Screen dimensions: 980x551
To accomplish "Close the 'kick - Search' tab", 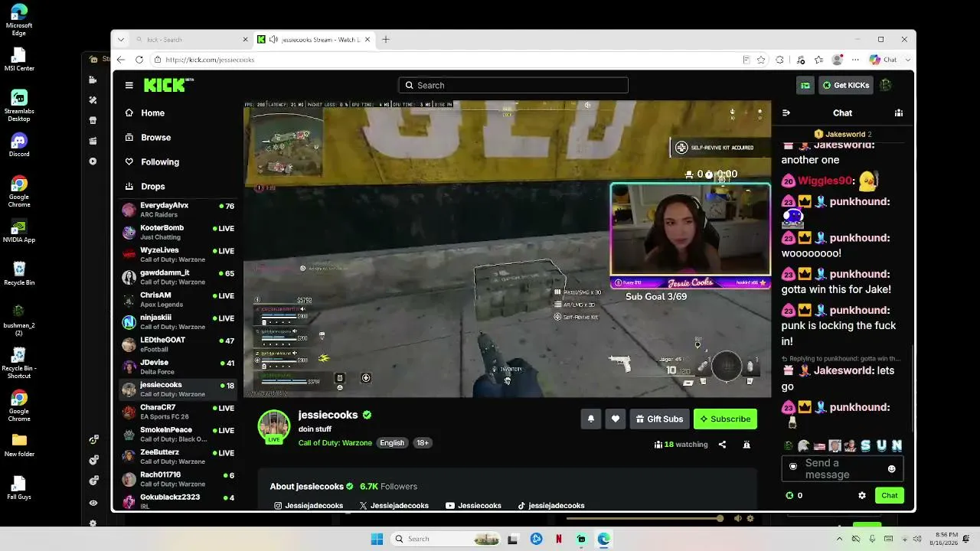I will click(x=246, y=40).
